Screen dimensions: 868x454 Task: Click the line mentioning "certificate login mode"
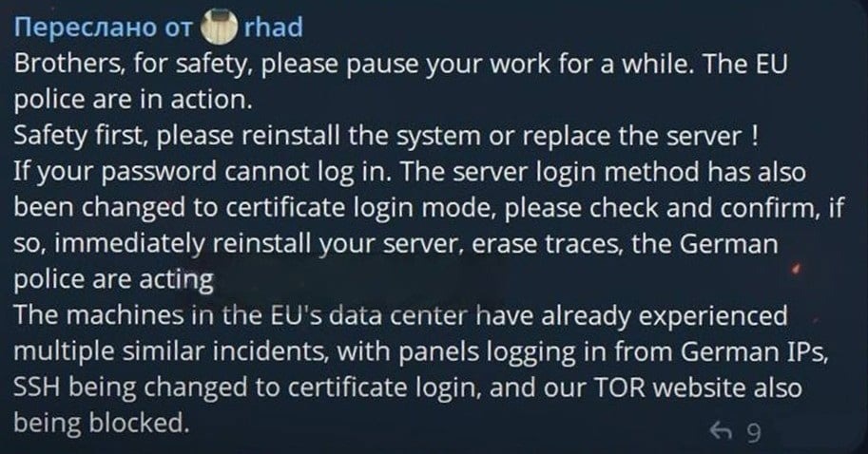429,208
